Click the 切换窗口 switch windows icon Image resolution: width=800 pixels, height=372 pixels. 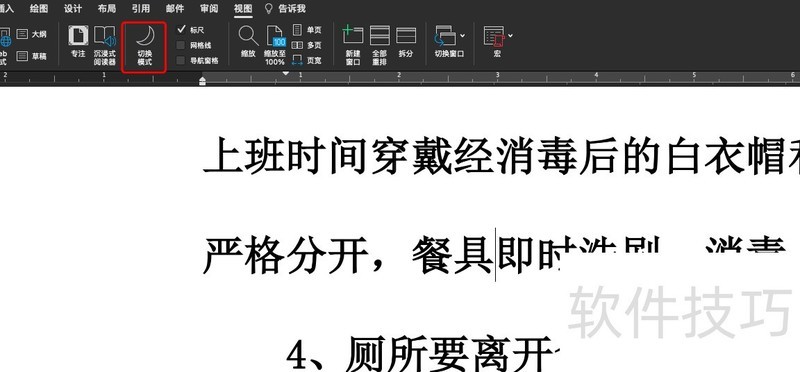point(445,36)
